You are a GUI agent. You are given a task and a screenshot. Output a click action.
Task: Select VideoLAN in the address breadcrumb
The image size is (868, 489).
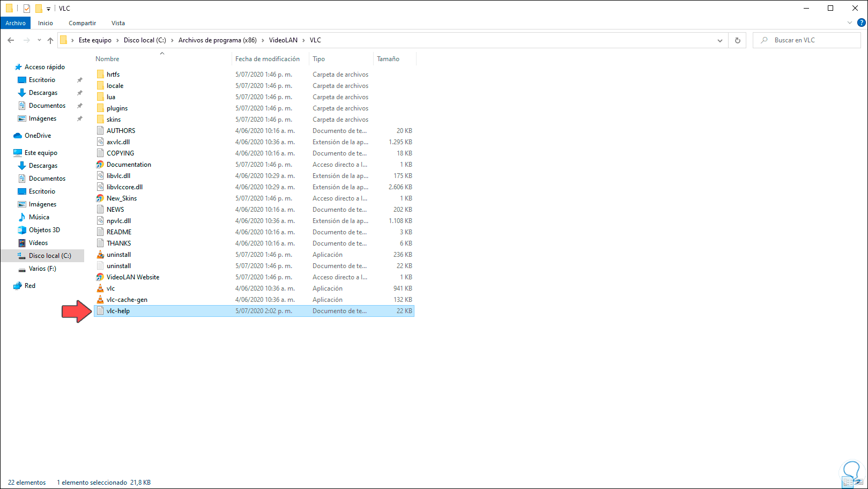tap(283, 40)
